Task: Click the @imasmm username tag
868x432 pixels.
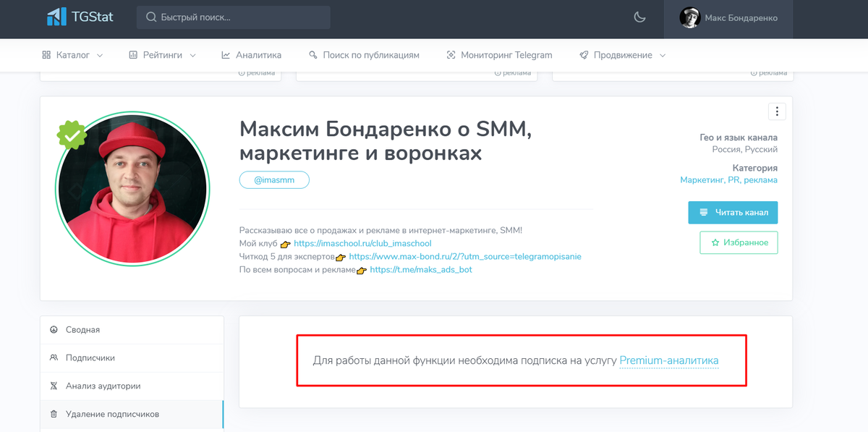Action: coord(274,179)
